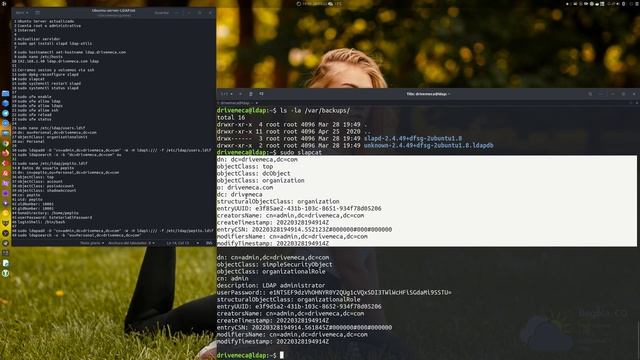Open the Tilix title dropdown driveneca@ldap
The image size is (640, 360).
pyautogui.click(x=428, y=94)
